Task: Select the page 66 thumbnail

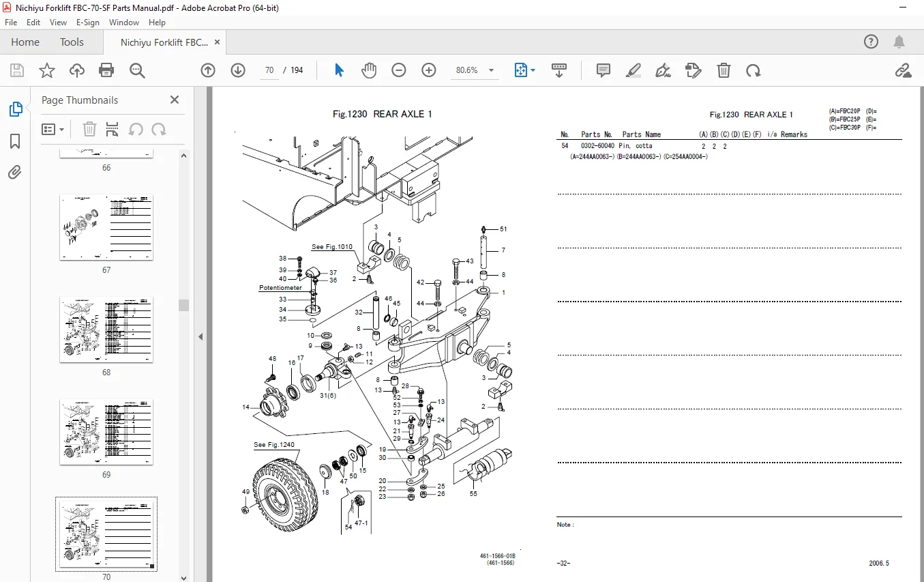Action: tap(106, 154)
